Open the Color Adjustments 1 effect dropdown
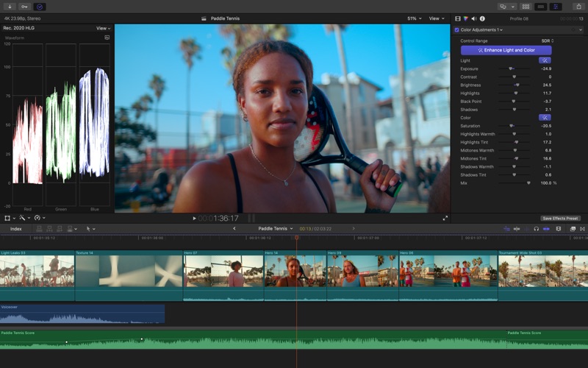This screenshot has height=368, width=588. (482, 29)
